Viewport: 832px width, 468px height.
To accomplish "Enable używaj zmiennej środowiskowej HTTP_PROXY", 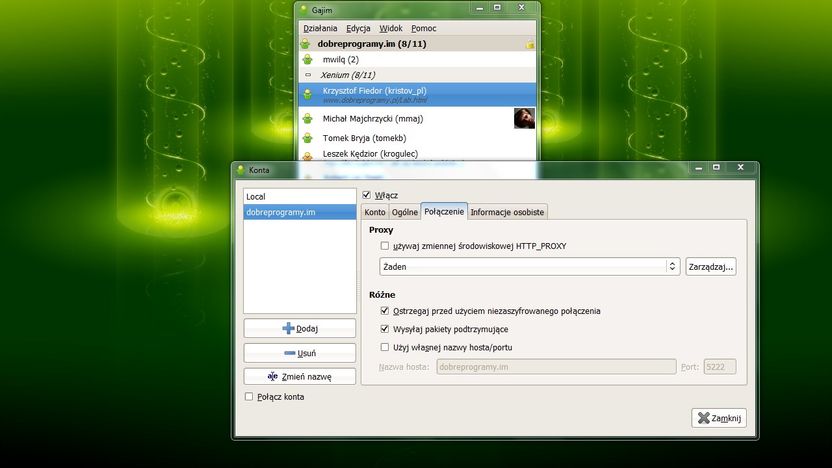I will (x=385, y=246).
